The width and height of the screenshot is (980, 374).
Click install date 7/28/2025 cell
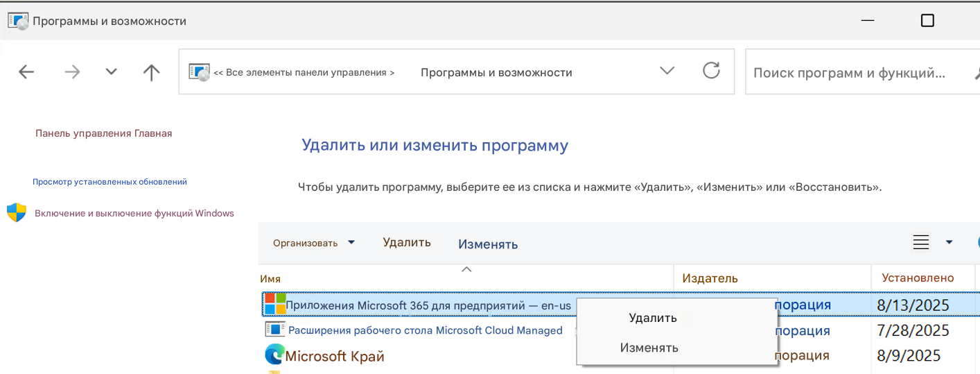[913, 330]
